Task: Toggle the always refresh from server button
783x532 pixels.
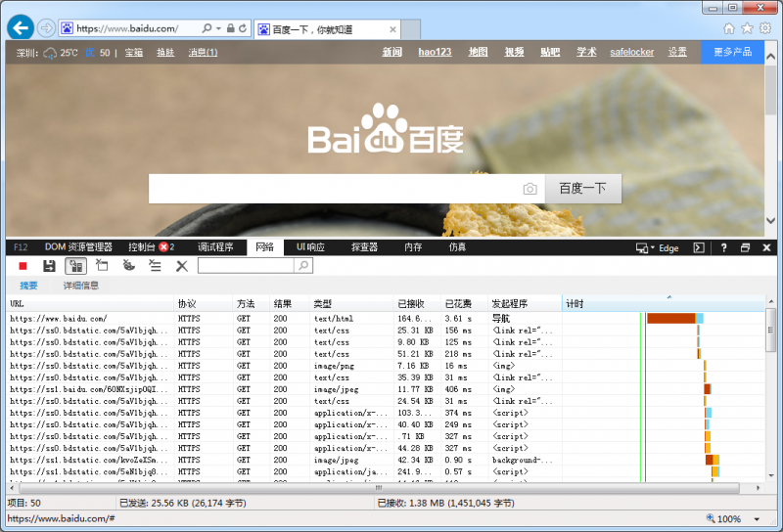Action: [76, 266]
